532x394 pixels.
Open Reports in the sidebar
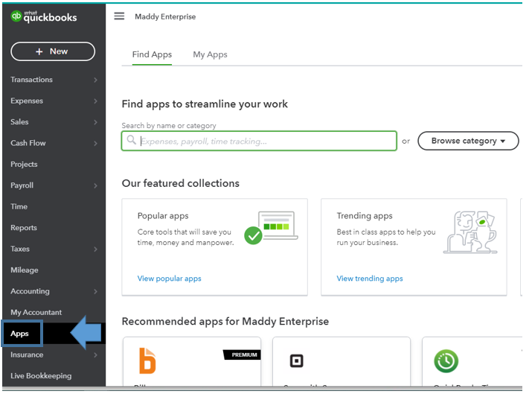(23, 228)
